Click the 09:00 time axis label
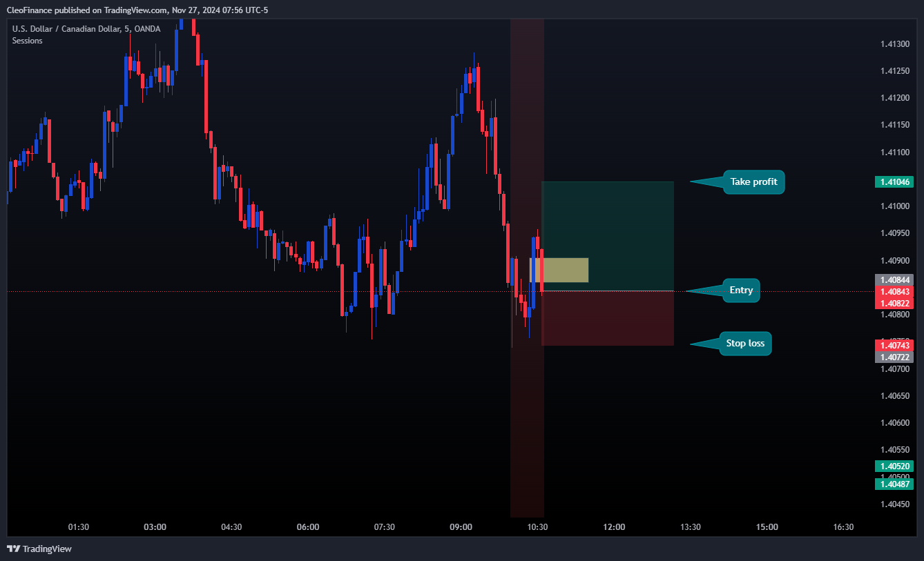The height and width of the screenshot is (561, 924). pyautogui.click(x=461, y=527)
